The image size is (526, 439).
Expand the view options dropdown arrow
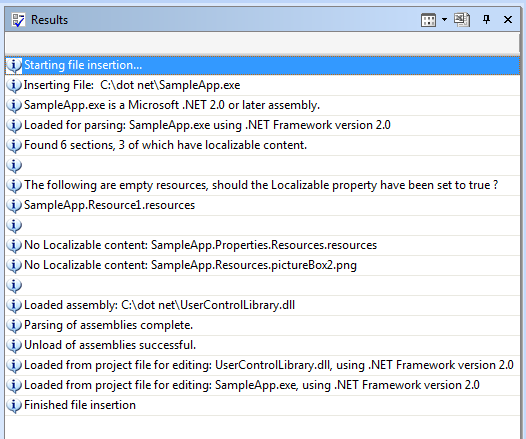pyautogui.click(x=444, y=20)
